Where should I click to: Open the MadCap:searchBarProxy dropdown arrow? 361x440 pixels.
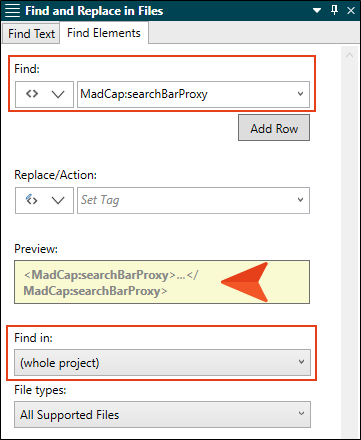300,94
